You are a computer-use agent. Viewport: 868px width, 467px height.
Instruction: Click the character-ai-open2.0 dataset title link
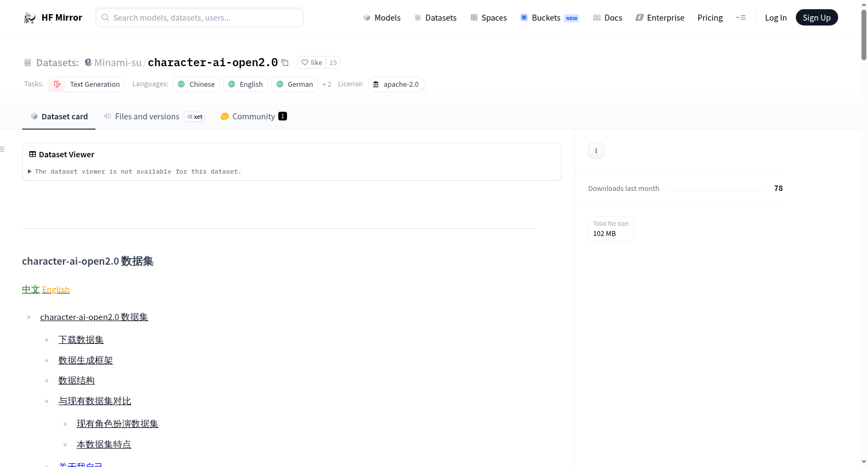coord(213,62)
